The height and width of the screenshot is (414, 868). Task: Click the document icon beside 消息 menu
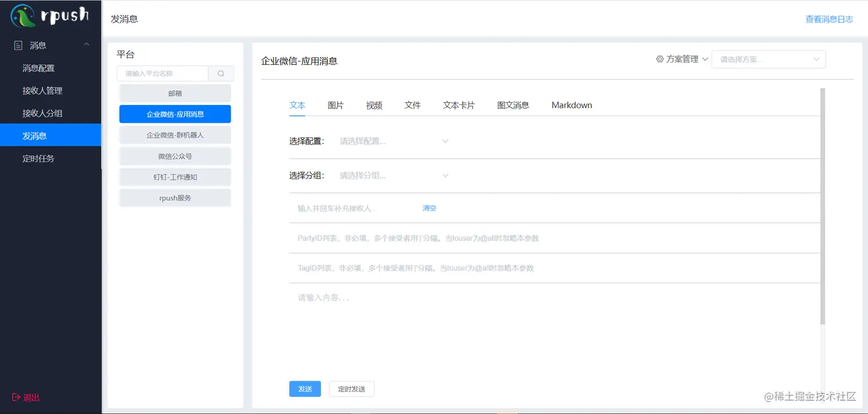click(x=19, y=45)
